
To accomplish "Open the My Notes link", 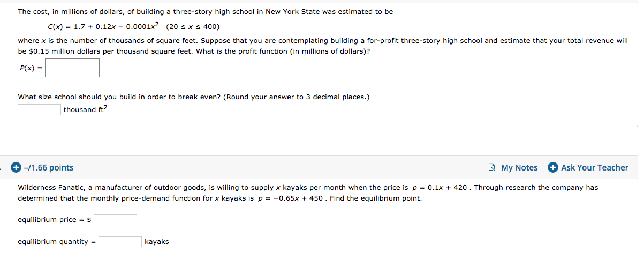I will click(x=513, y=167).
